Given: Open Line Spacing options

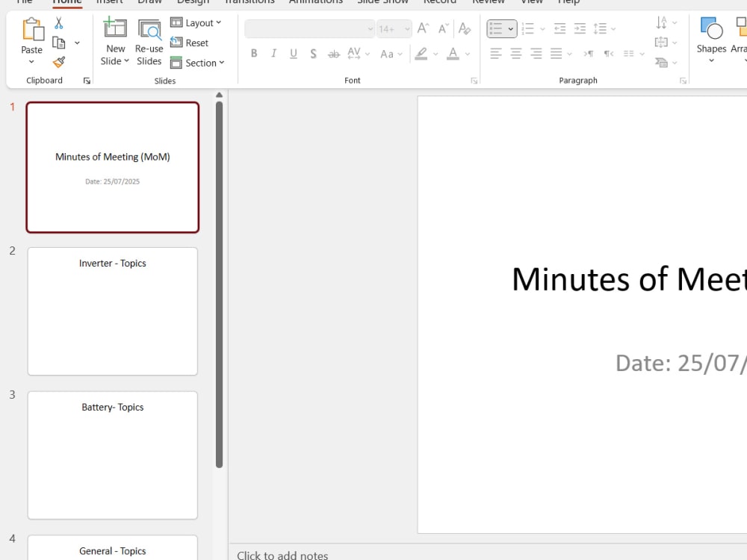Looking at the screenshot, I should 604,28.
